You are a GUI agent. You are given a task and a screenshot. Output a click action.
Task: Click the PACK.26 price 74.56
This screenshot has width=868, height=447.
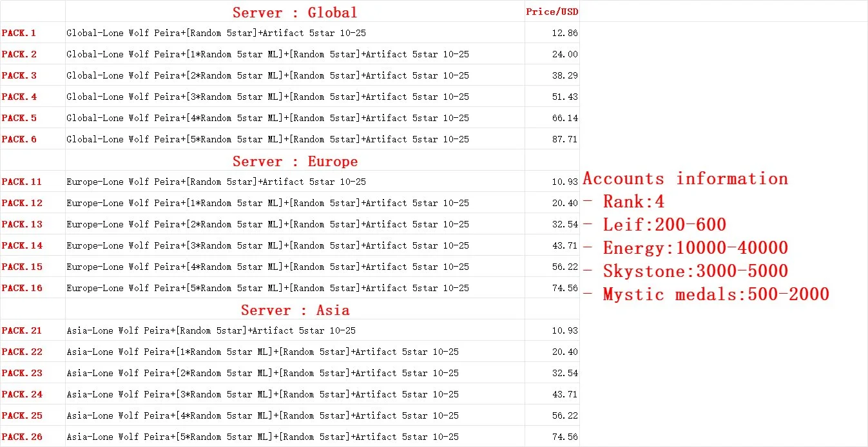pyautogui.click(x=552, y=437)
